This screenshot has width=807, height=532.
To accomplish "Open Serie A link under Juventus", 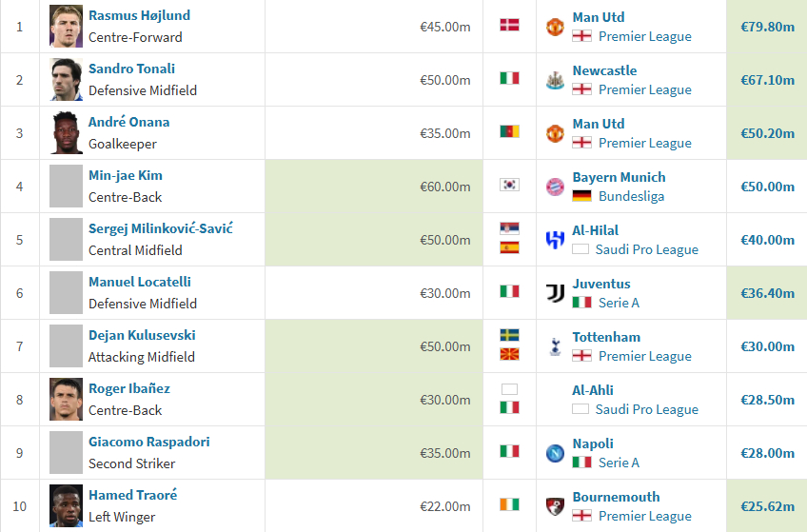I will click(x=619, y=303).
